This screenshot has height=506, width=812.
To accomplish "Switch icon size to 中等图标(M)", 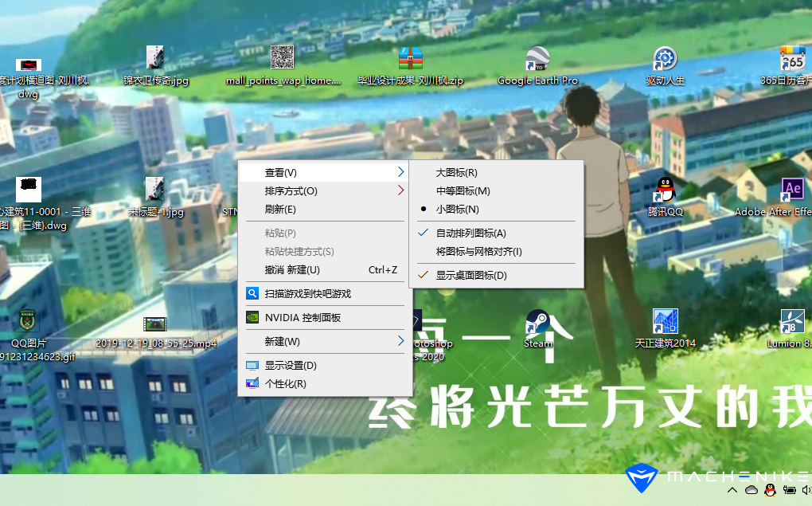I will pos(496,190).
